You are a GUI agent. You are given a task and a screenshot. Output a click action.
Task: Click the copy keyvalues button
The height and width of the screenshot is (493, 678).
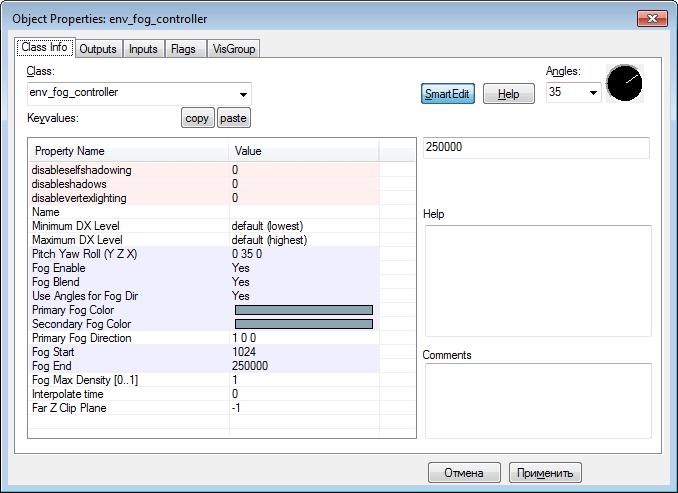point(197,118)
